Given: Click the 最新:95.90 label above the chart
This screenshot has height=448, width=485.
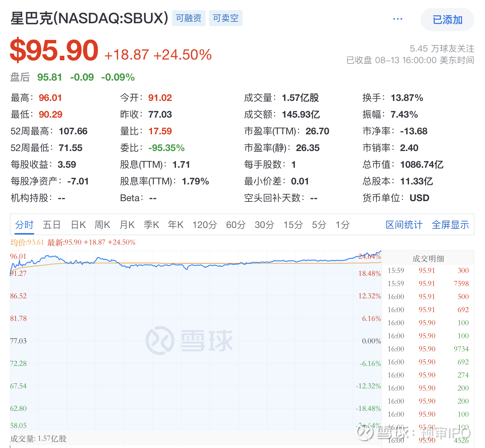Looking at the screenshot, I should click(x=64, y=243).
